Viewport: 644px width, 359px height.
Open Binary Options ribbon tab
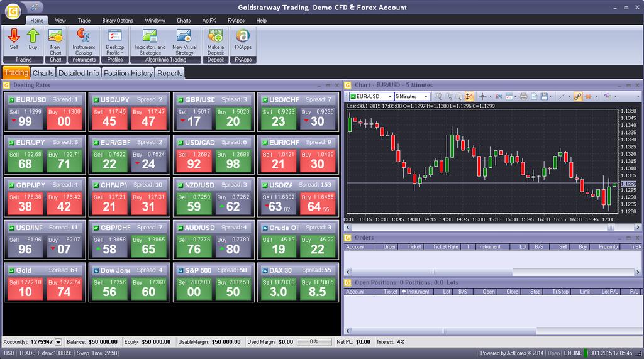tap(118, 21)
